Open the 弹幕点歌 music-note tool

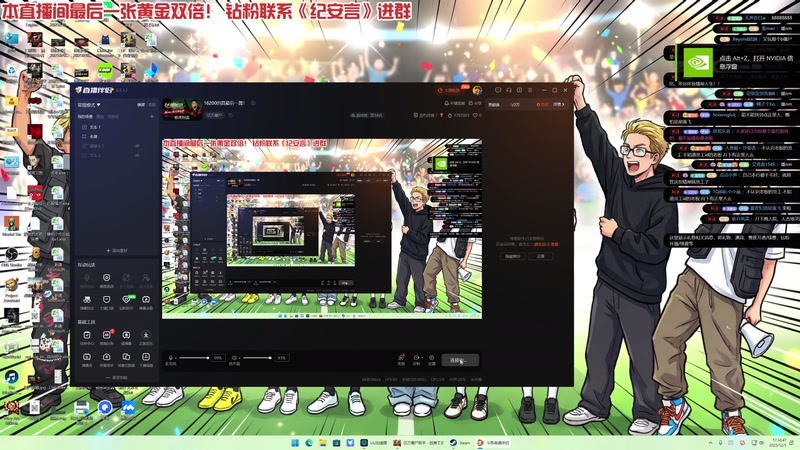click(146, 301)
